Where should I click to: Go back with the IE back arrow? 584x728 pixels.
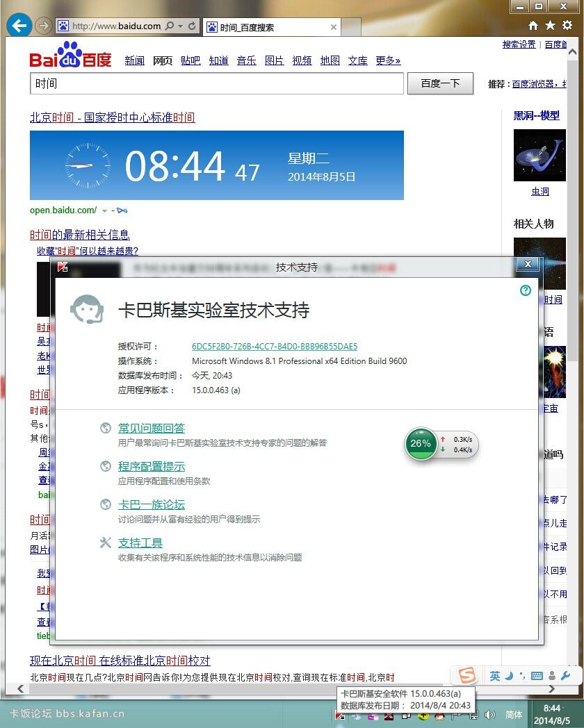[19, 26]
